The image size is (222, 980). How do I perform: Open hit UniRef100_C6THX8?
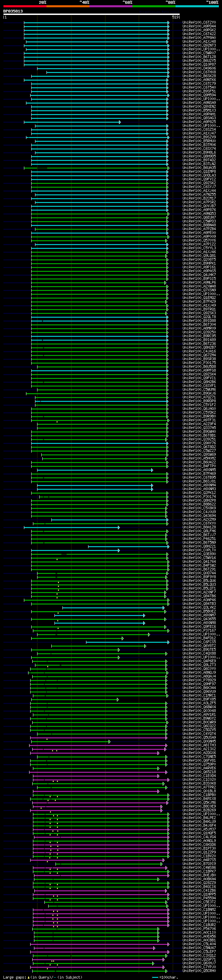click(199, 72)
